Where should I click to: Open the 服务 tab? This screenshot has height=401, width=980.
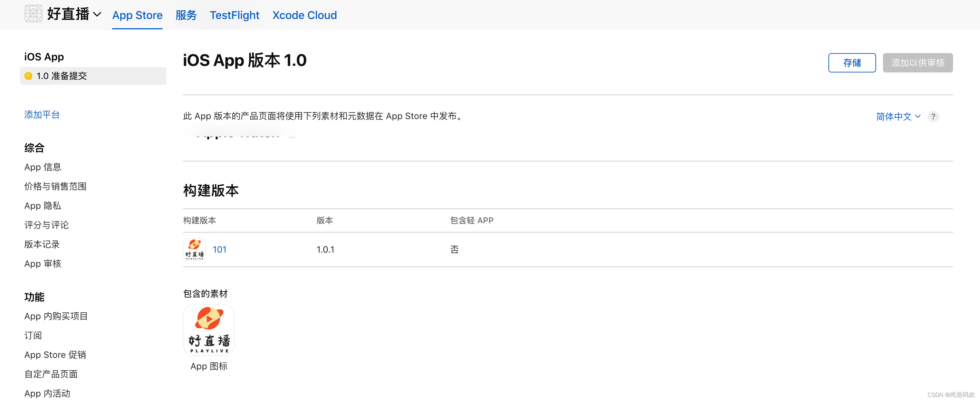tap(186, 15)
